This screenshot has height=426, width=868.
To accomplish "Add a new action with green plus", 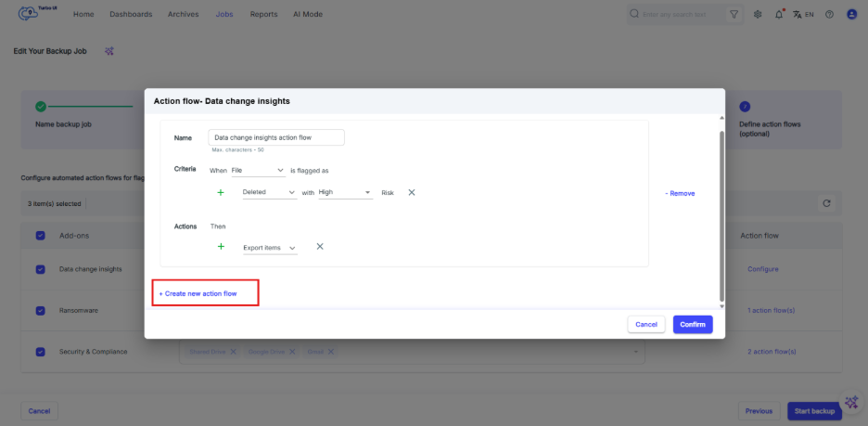I will click(x=221, y=247).
